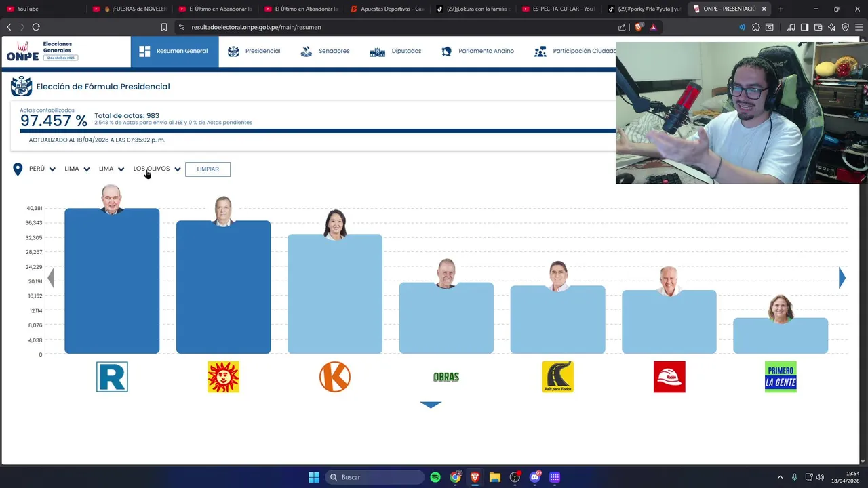Select the second dark blue candidate bar
This screenshot has width=868, height=488.
click(223, 287)
